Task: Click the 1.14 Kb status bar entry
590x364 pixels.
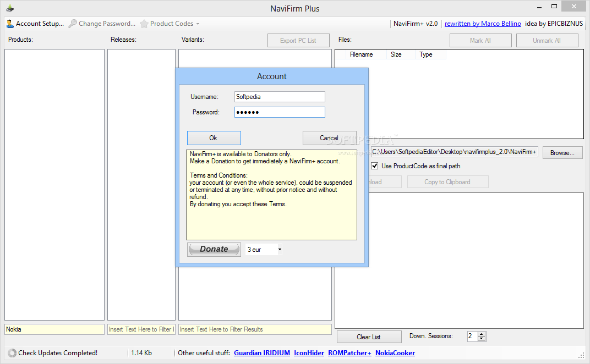Action: (x=141, y=352)
